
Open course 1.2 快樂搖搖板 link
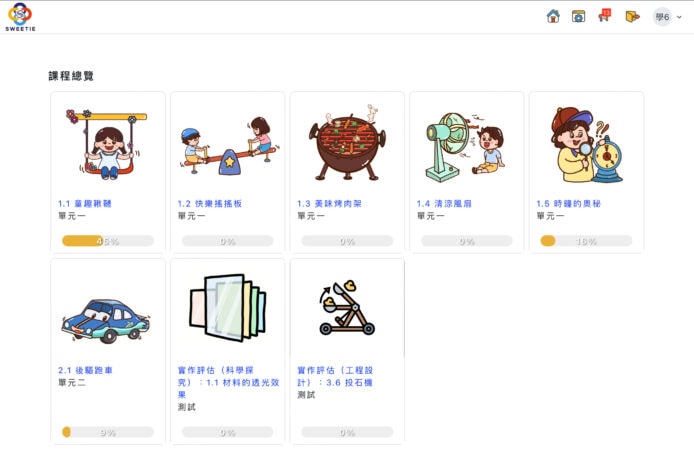pyautogui.click(x=210, y=204)
